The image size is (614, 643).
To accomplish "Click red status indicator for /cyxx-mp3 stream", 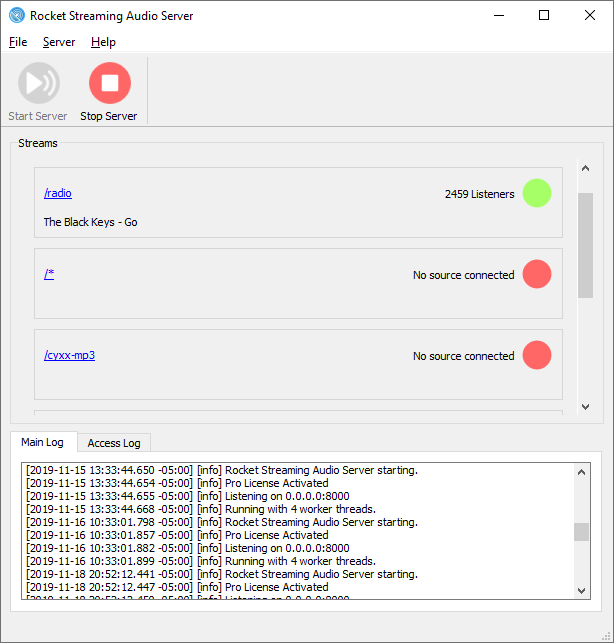I will (536, 355).
